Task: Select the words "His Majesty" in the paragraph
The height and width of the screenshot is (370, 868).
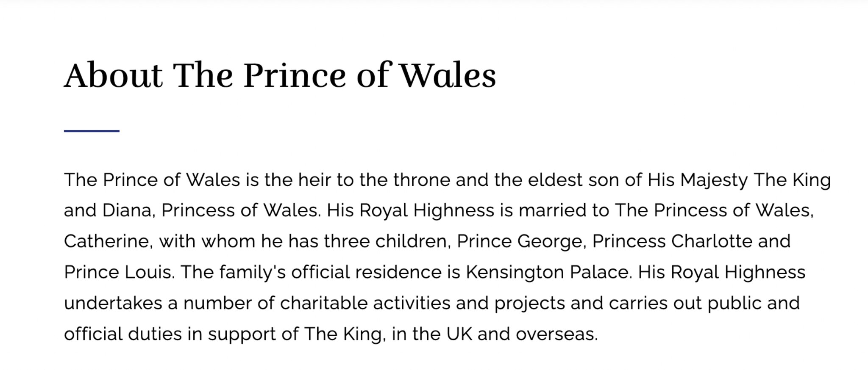Action: click(697, 180)
